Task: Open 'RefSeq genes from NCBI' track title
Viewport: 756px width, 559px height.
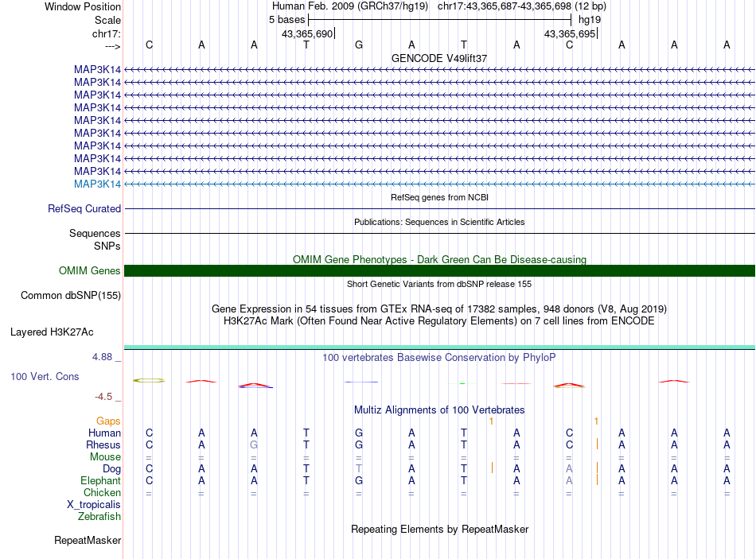Action: [x=439, y=197]
